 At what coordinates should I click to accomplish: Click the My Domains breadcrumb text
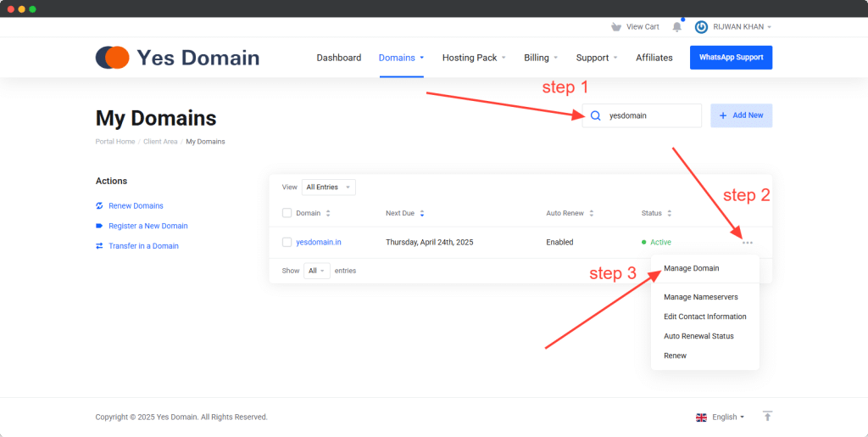point(205,141)
